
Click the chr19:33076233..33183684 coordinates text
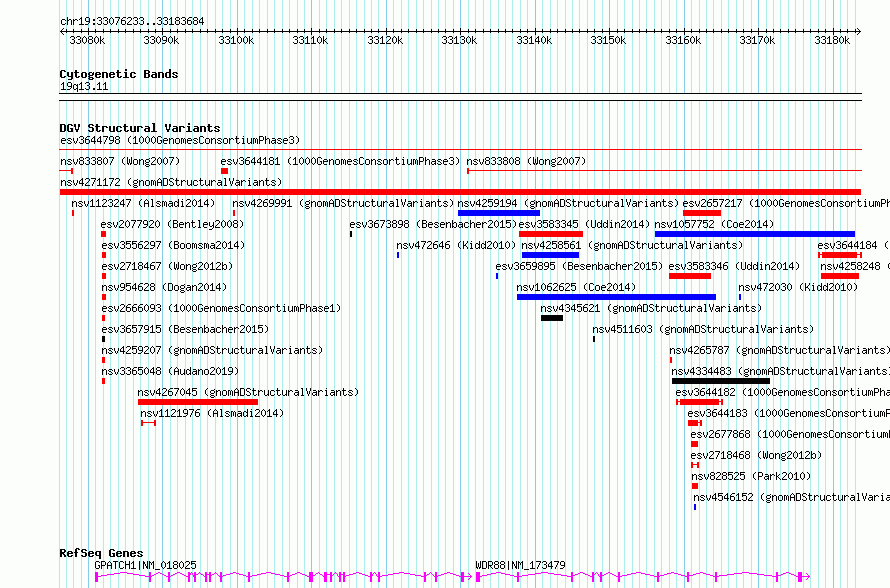132,21
